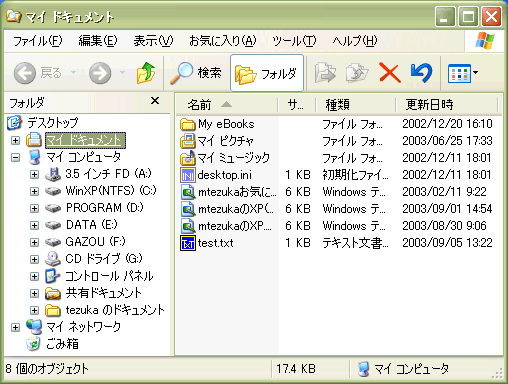Sort by 更新日時 column header
Screen dimensions: 508x384
tap(447, 105)
